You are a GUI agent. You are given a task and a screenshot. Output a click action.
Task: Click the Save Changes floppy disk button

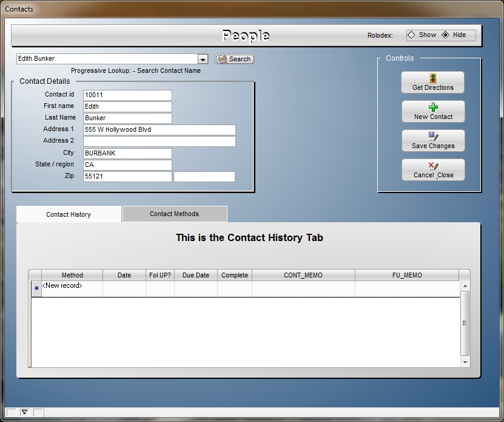[x=432, y=140]
